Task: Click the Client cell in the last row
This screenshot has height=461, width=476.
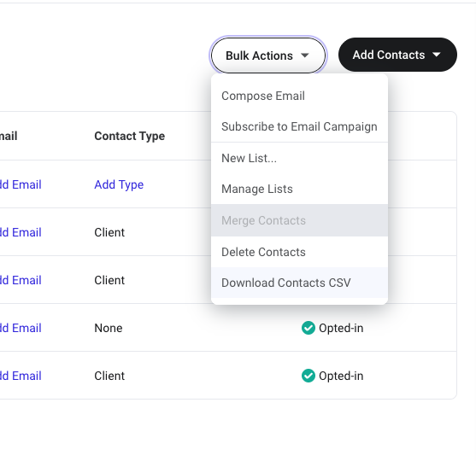Action: coord(109,376)
